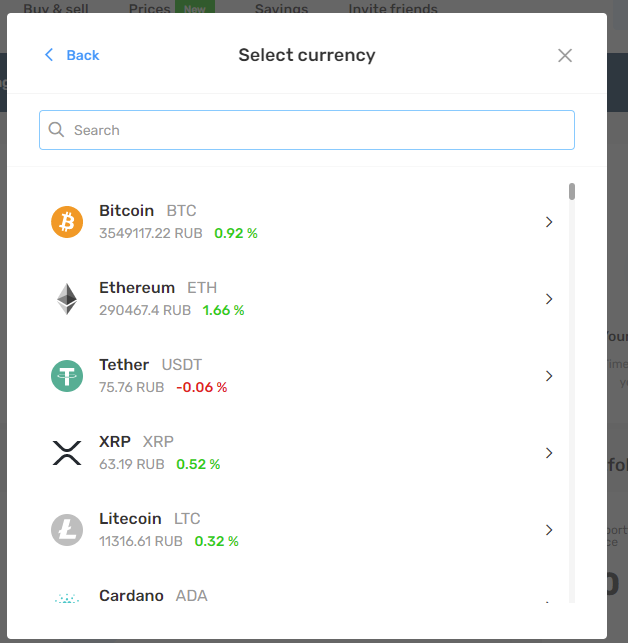628x643 pixels.
Task: Close the Select currency dialog
Action: (565, 55)
